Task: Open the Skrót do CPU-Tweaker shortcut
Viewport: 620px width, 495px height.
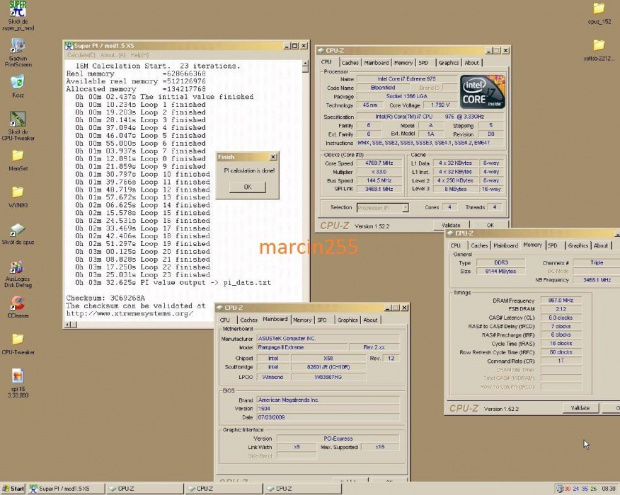Action: (x=18, y=125)
